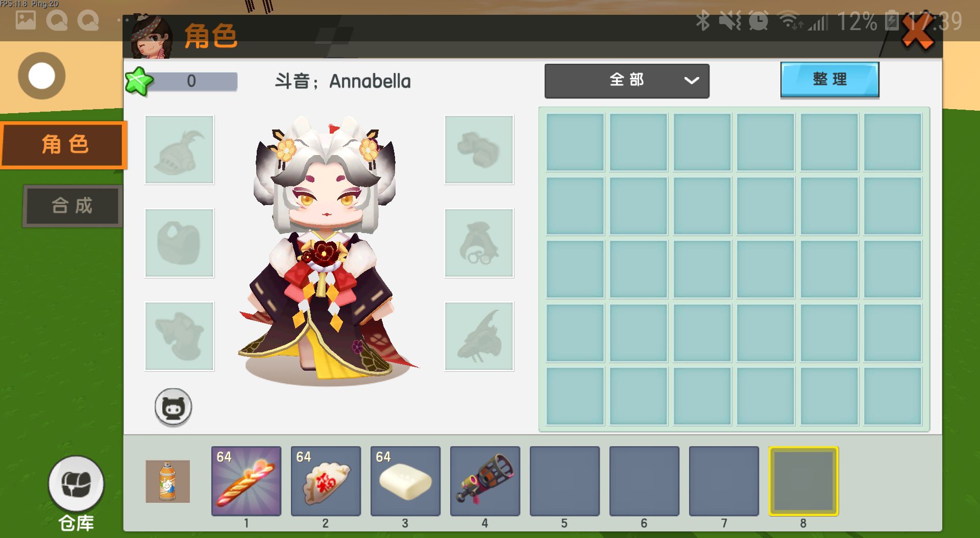Open the 仓库 warehouse chest icon

coord(76,484)
